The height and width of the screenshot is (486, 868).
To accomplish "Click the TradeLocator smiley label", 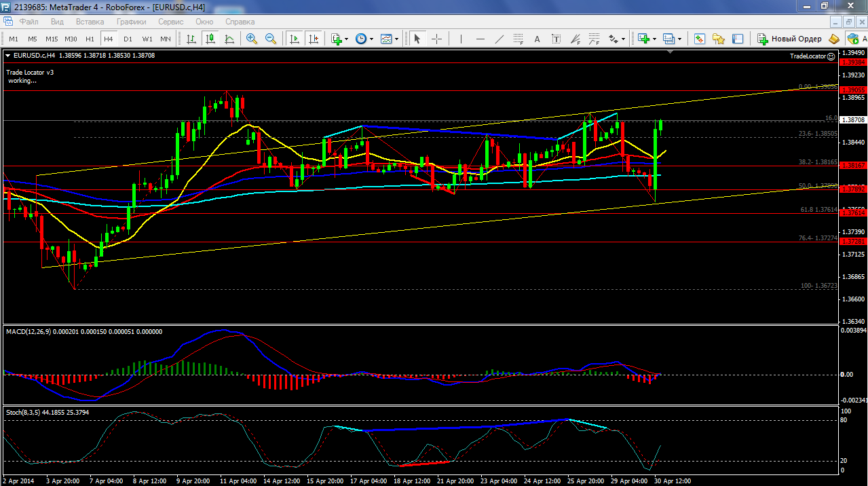I will pyautogui.click(x=813, y=56).
